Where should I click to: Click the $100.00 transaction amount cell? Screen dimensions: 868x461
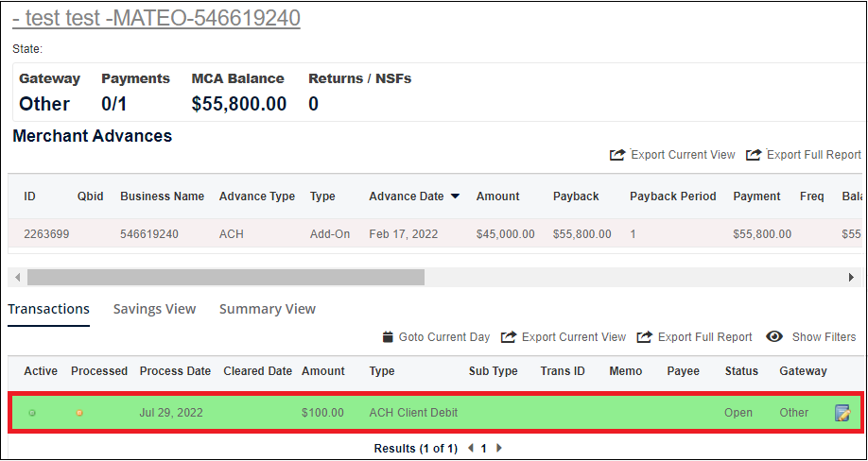[x=322, y=413]
